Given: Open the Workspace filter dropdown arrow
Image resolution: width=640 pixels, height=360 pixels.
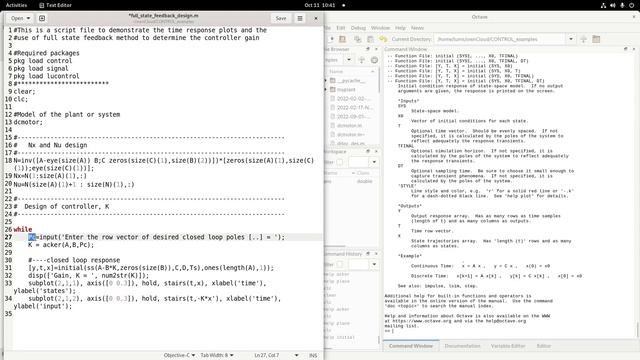Looking at the screenshot, I should click(374, 162).
